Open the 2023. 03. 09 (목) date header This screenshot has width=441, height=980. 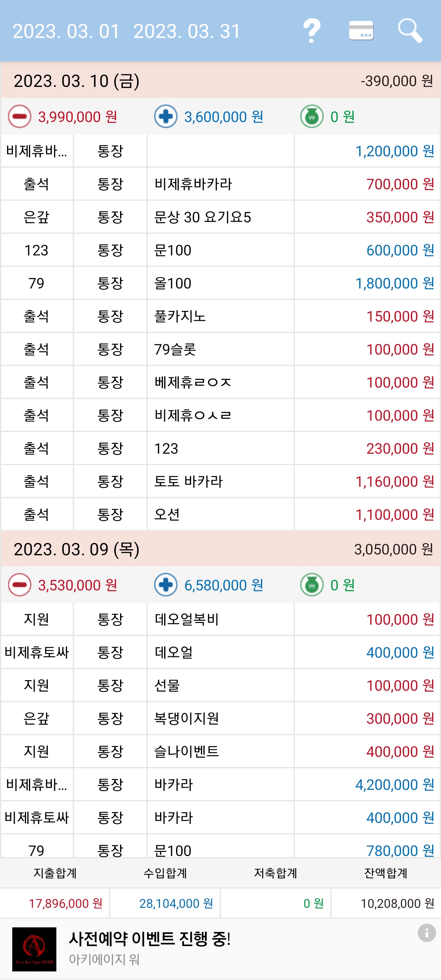click(220, 549)
